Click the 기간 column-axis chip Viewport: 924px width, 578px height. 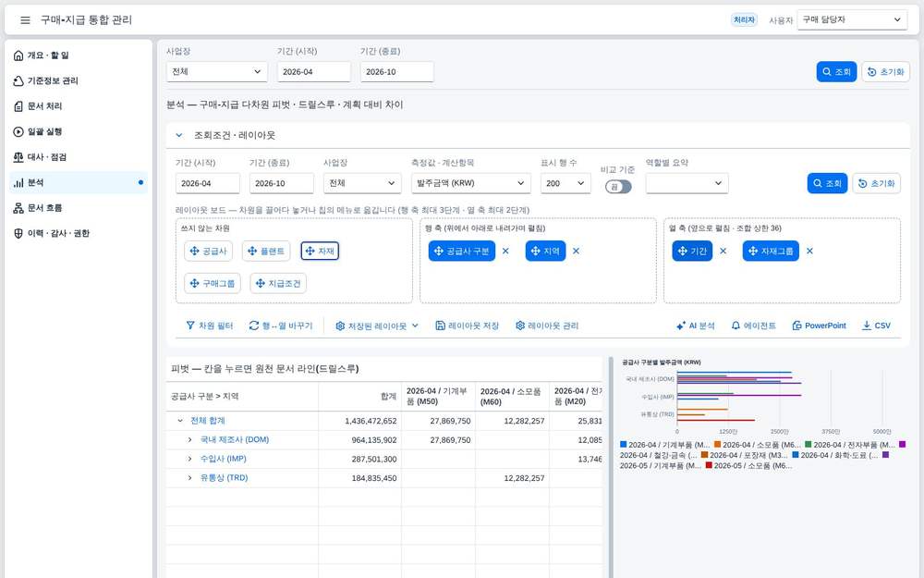coord(692,251)
